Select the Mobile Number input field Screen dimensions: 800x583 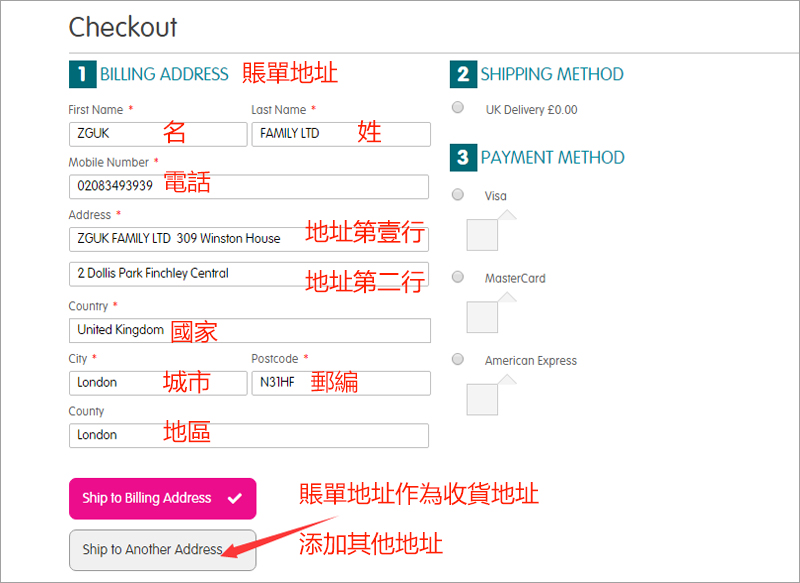tap(248, 186)
